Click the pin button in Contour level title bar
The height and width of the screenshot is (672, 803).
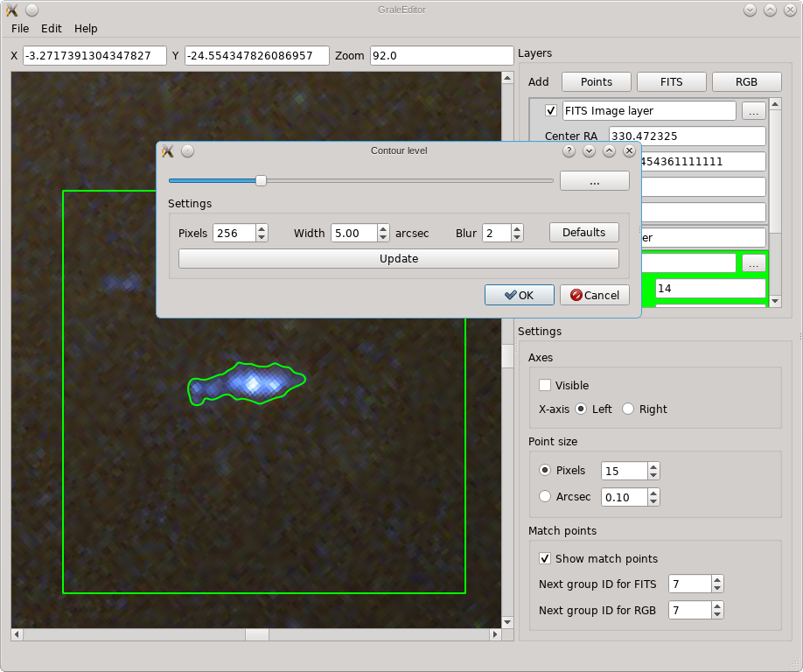(188, 150)
